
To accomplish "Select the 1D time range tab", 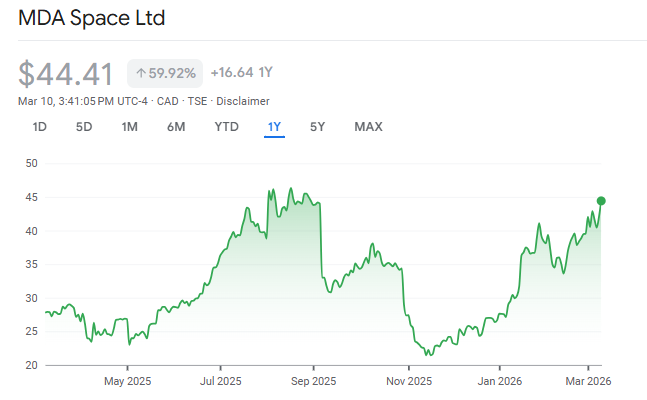I will pyautogui.click(x=40, y=127).
